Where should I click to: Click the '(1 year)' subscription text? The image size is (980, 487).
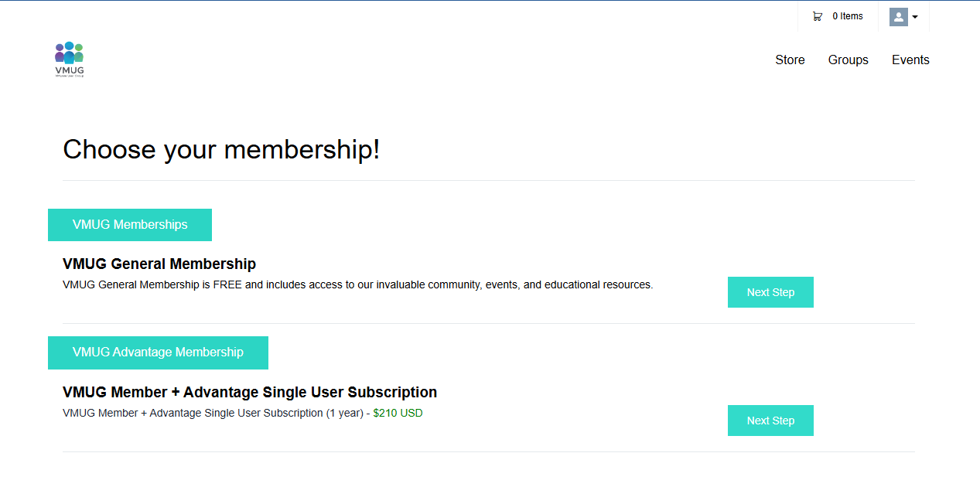point(344,413)
